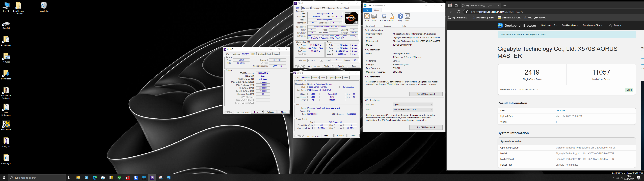644x181 pixels.
Task: Click the browser refresh icon
Action: 458,12
